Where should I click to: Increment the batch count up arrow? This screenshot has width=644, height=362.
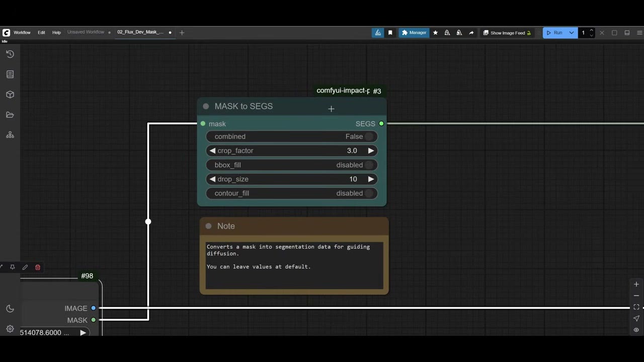coord(592,30)
